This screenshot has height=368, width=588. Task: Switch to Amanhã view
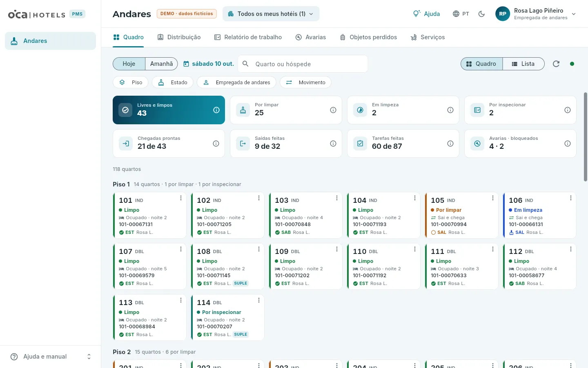tap(161, 64)
